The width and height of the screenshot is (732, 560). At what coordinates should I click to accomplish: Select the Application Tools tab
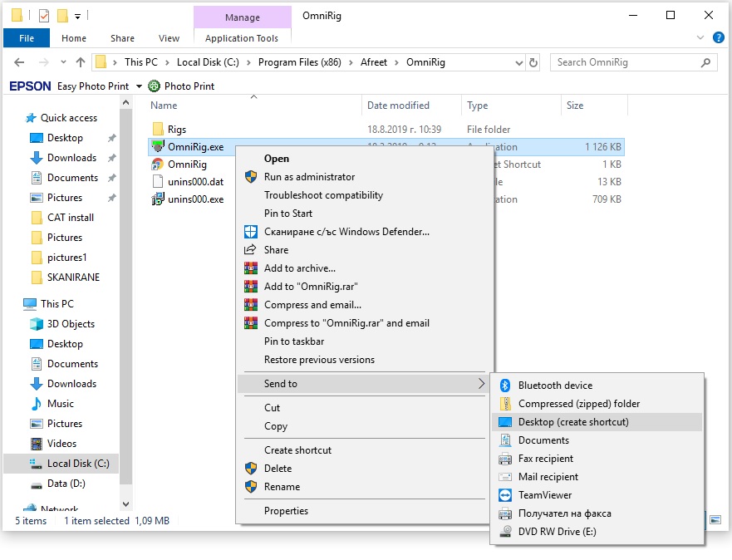(242, 37)
